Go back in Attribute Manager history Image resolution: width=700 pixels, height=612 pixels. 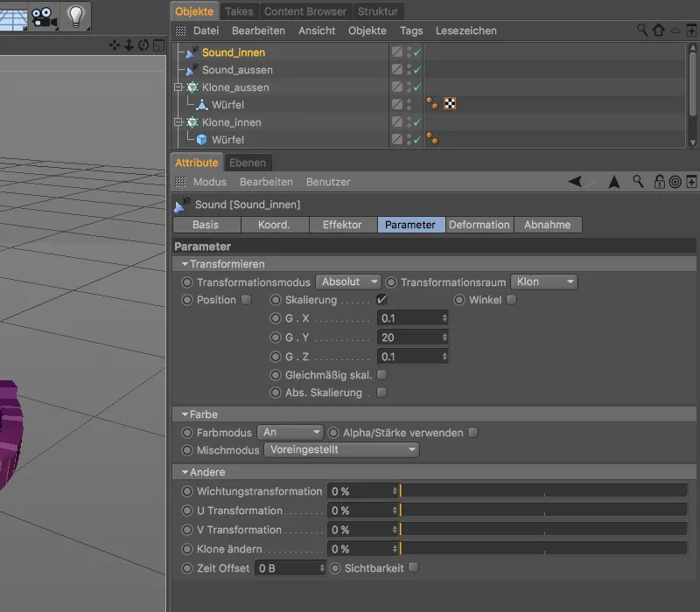tap(576, 182)
